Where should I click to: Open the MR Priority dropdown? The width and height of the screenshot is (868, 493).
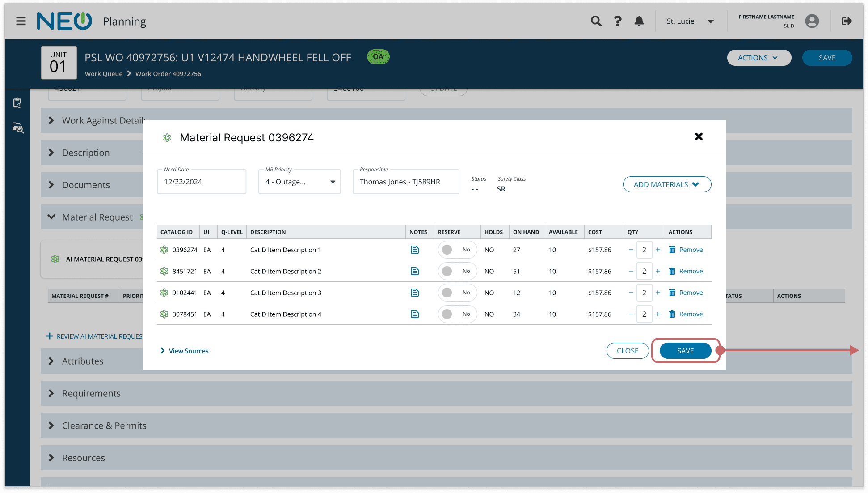(x=299, y=182)
